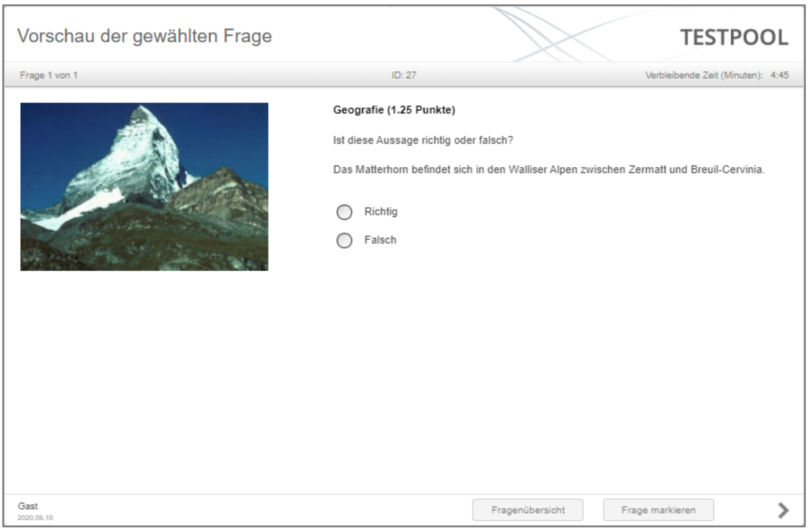Click the Vorschau der gewählten Frage title

[x=144, y=36]
